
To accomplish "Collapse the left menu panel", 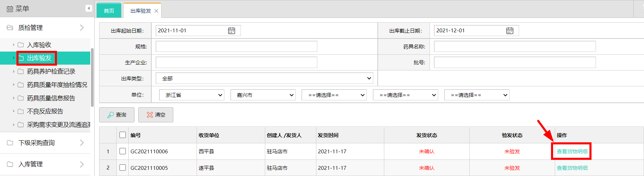I will pos(89,8).
